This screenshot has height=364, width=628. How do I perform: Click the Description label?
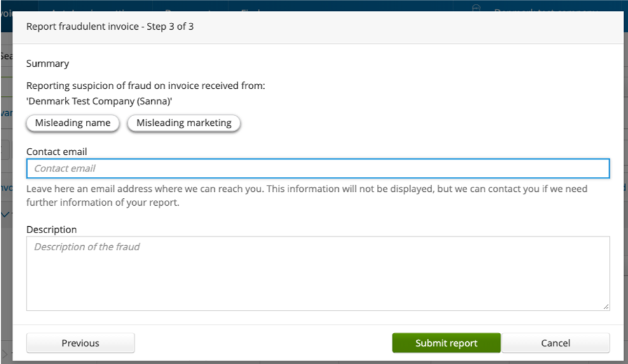coord(51,229)
